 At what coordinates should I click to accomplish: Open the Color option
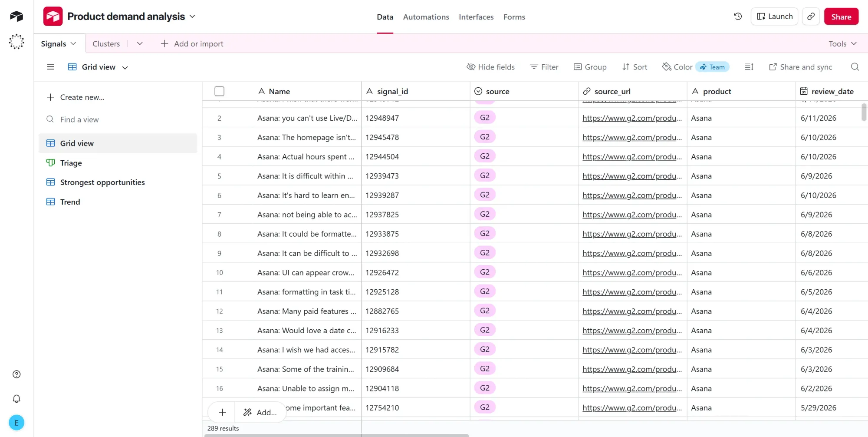[677, 67]
